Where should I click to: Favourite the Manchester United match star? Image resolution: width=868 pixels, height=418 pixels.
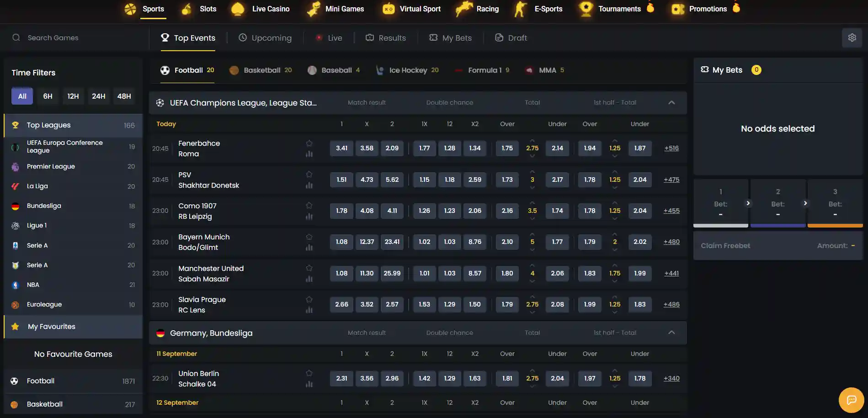[309, 268]
